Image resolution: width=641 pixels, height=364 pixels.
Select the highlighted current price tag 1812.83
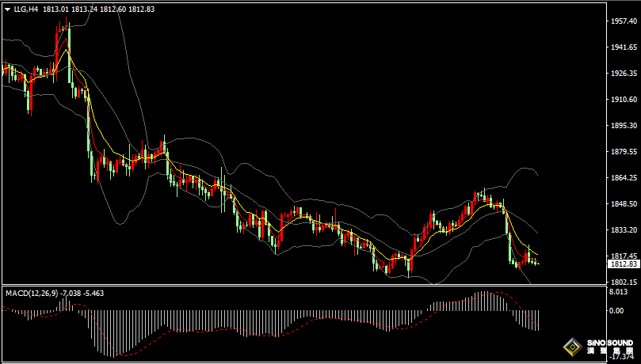point(623,264)
